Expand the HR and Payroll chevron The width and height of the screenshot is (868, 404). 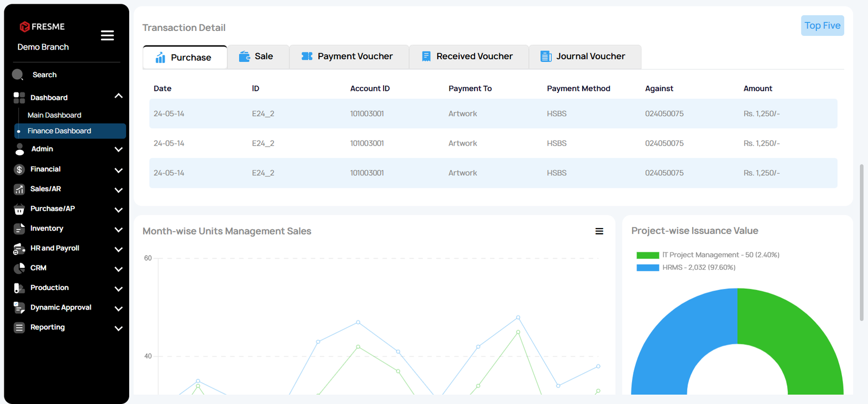(118, 249)
